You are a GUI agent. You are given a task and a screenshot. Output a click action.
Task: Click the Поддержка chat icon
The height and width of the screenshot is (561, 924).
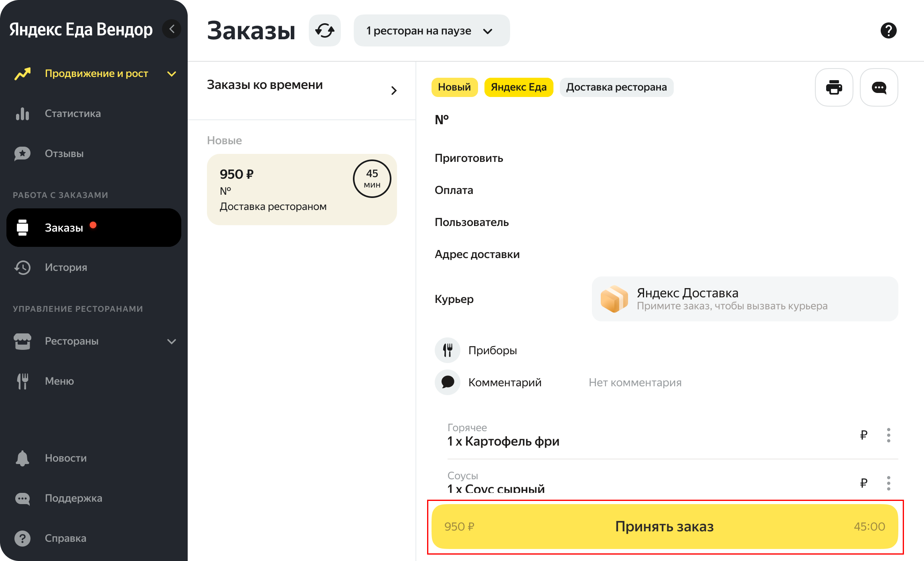(22, 498)
